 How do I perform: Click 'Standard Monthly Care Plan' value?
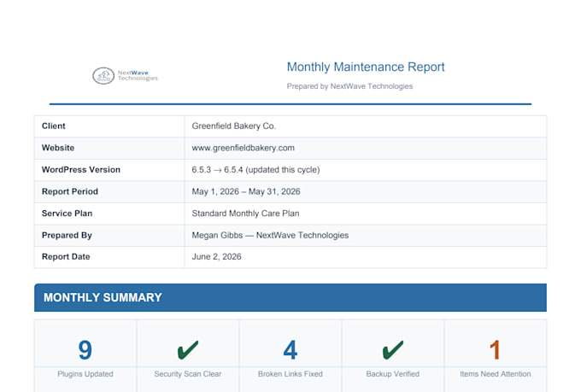pos(245,214)
